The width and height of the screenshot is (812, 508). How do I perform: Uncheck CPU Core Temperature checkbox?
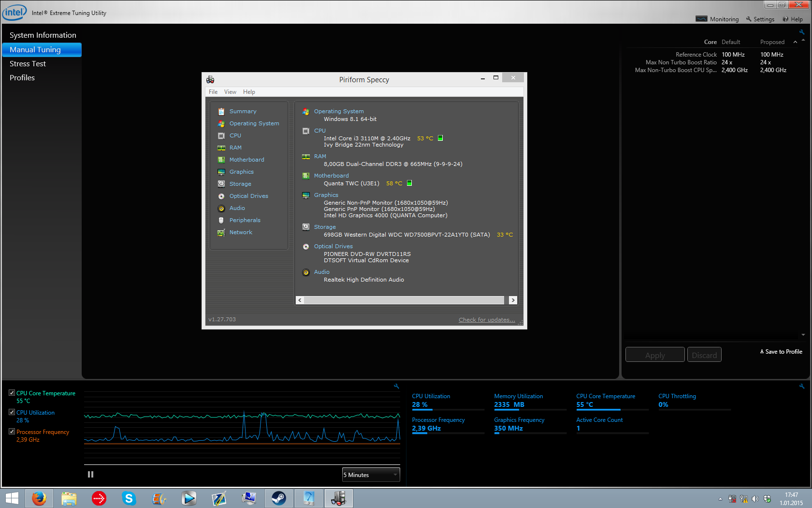[12, 393]
